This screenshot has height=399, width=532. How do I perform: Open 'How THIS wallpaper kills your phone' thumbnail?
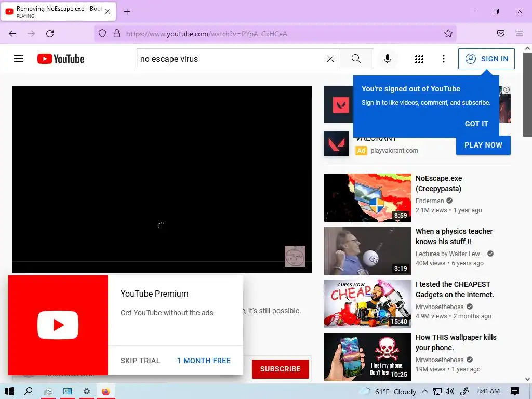368,356
